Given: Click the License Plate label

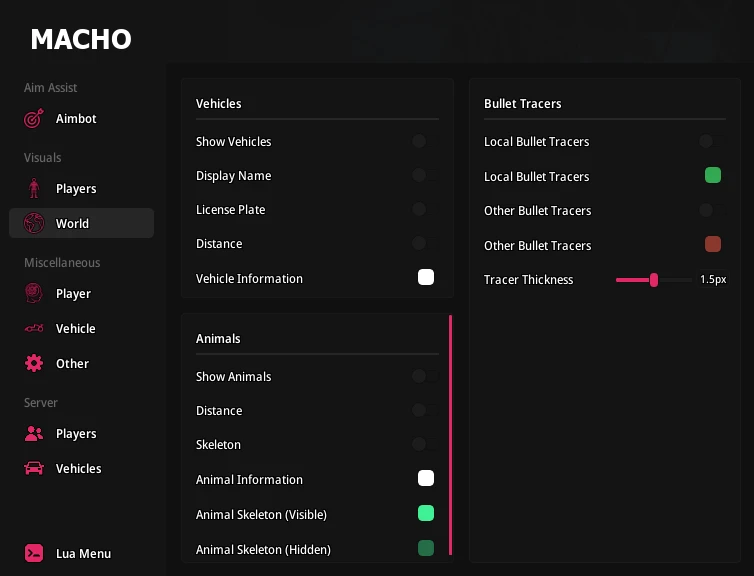Looking at the screenshot, I should pos(230,210).
